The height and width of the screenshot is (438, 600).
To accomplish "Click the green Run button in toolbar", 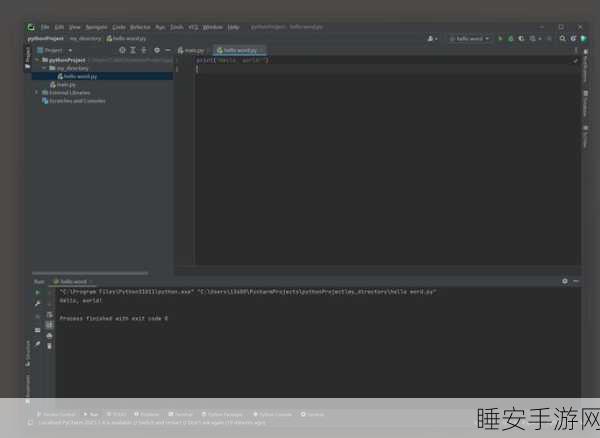I will tap(499, 39).
